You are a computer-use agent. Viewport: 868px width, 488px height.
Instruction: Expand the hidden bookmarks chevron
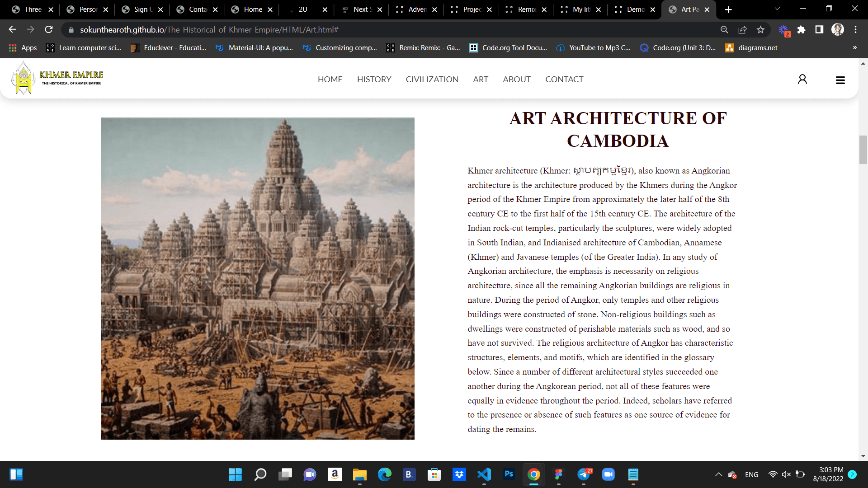pos(855,47)
